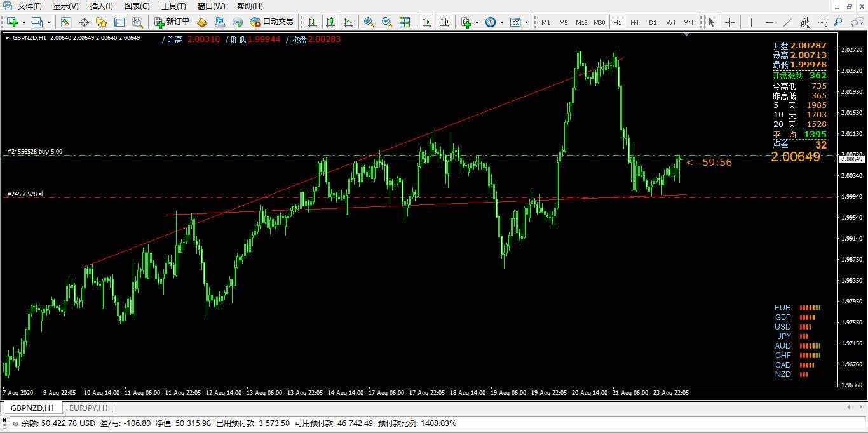Screen dimensions: 868x433
Task: Expand the Indicators dropdown arrow
Action: 477,22
